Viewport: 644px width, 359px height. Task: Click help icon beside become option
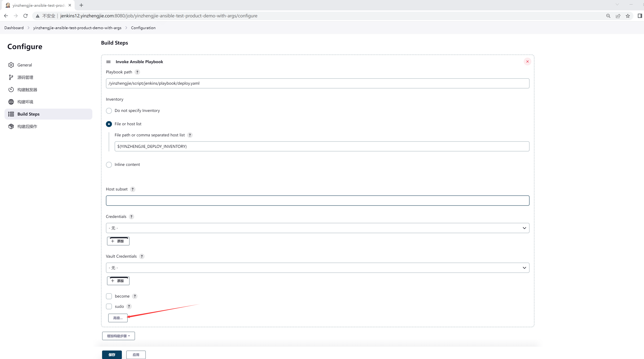135,296
